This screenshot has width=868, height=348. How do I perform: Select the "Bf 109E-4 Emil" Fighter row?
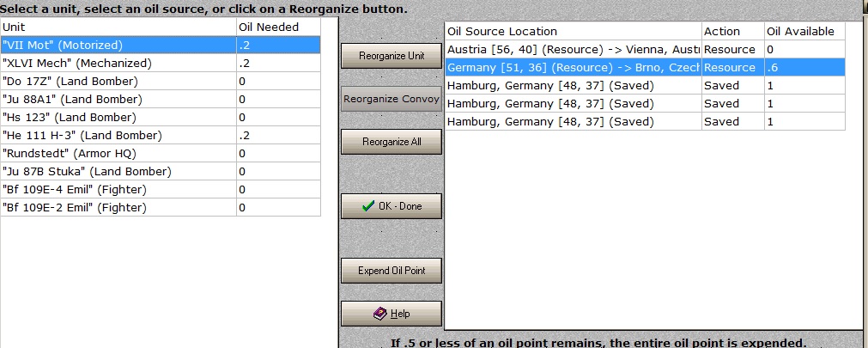(x=161, y=190)
